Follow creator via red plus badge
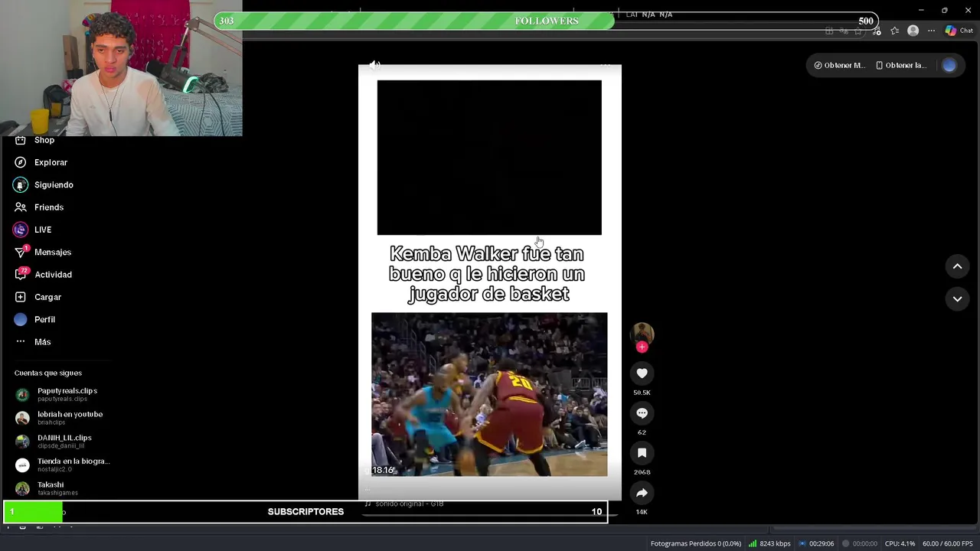 pos(642,347)
